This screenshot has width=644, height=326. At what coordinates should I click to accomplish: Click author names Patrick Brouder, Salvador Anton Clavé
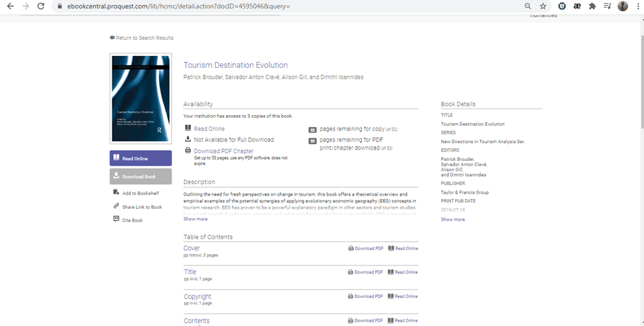click(232, 77)
